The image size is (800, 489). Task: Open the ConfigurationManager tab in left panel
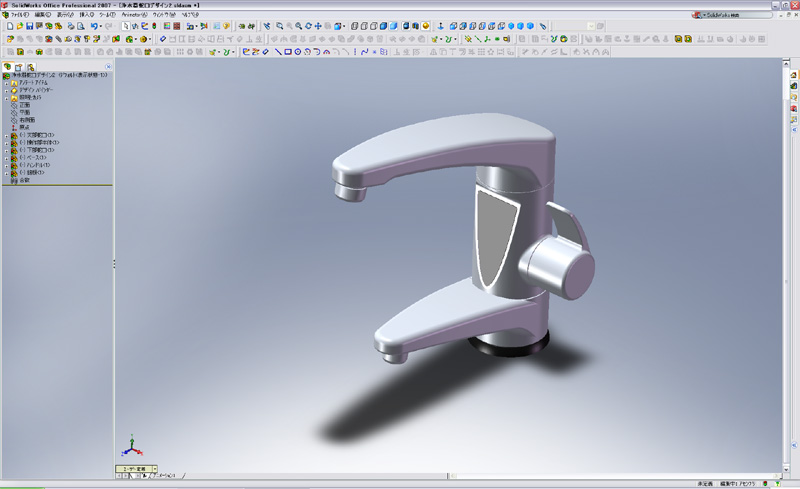31,66
